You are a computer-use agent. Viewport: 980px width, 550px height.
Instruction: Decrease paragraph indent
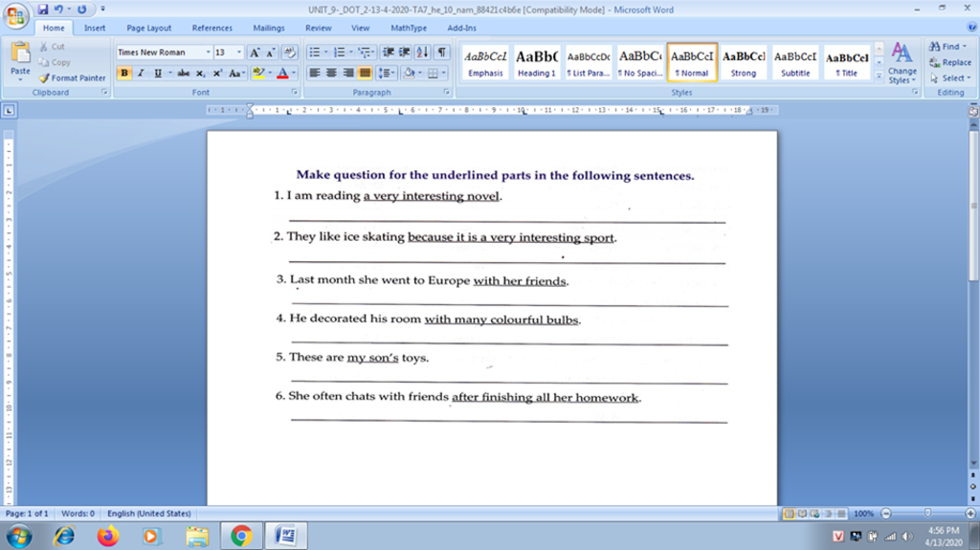389,53
